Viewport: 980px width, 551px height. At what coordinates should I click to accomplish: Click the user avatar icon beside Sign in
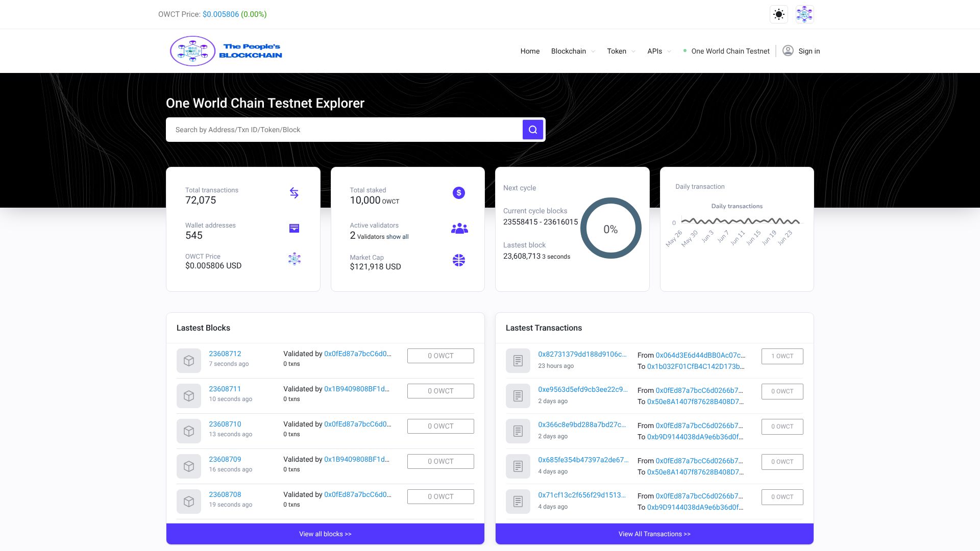[x=788, y=51]
